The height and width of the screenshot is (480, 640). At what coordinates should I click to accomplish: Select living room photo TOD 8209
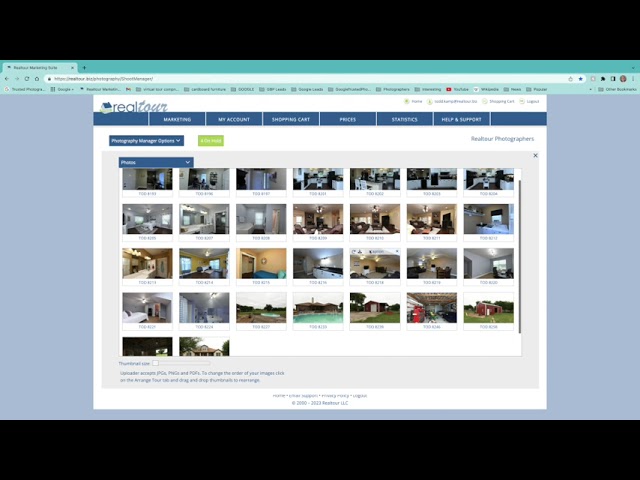click(x=318, y=219)
